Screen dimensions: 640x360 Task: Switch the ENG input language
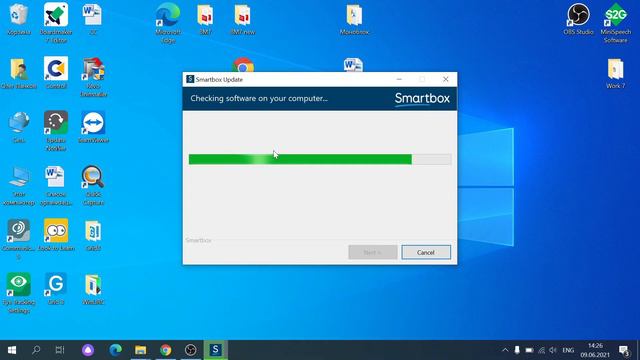tap(568, 350)
